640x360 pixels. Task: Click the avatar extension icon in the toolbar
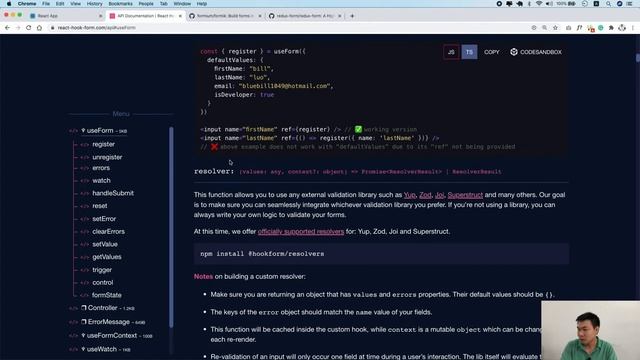tap(622, 28)
